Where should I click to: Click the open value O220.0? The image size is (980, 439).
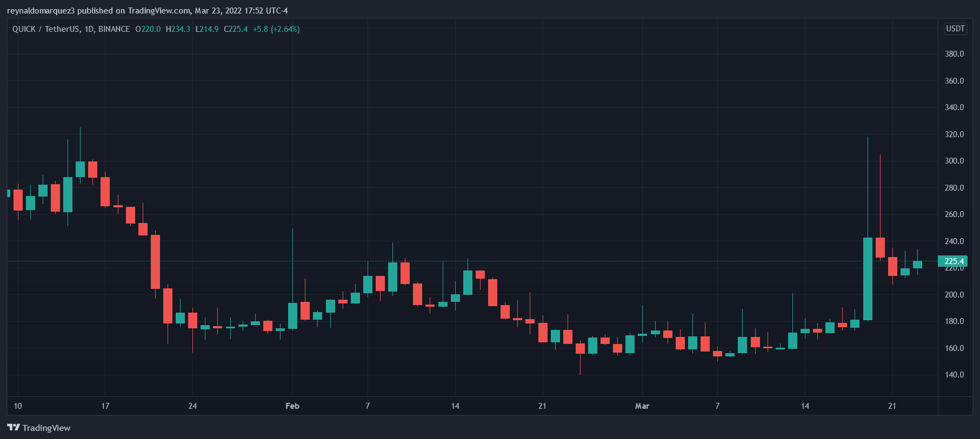[x=148, y=29]
